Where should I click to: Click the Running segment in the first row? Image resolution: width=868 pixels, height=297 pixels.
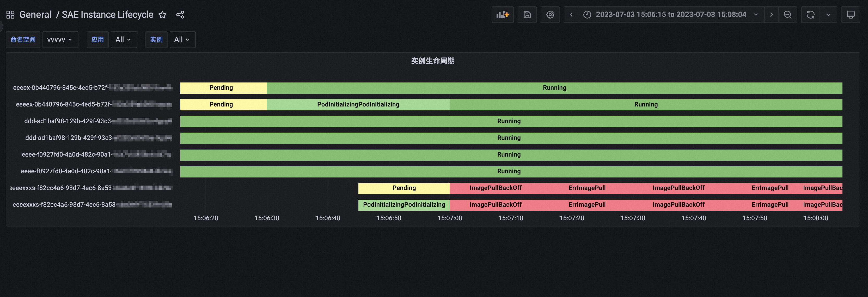tap(555, 88)
